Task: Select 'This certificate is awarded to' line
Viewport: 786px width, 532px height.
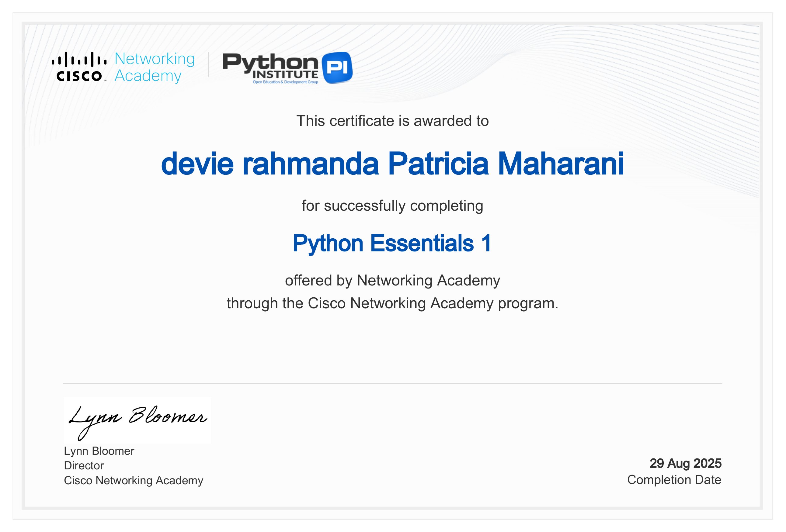Action: [x=392, y=121]
